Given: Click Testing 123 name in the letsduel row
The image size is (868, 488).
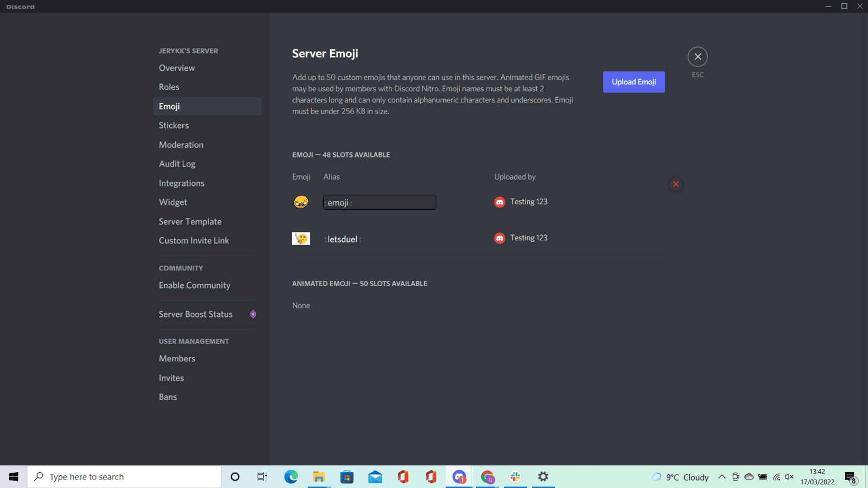Looking at the screenshot, I should point(528,238).
